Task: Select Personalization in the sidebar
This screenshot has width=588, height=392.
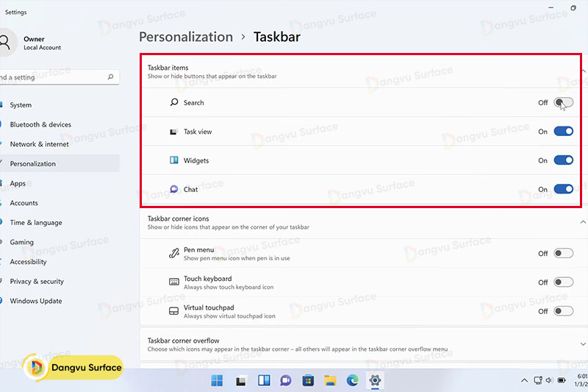Action: tap(60, 163)
